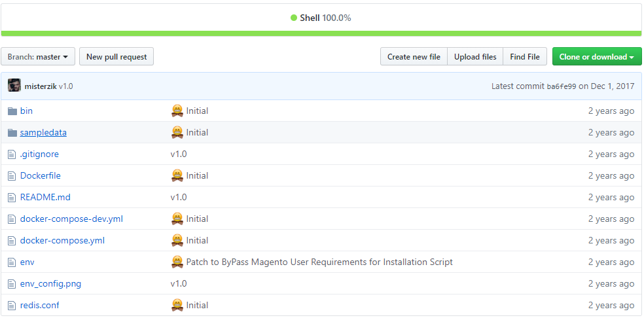Open the docker-compose-dev.yml file link

tap(71, 219)
